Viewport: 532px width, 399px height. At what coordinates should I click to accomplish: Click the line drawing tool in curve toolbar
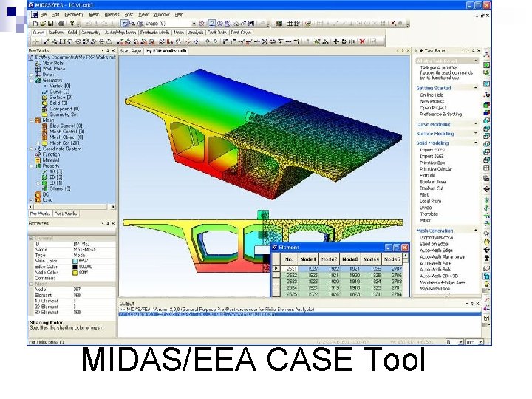point(46,41)
